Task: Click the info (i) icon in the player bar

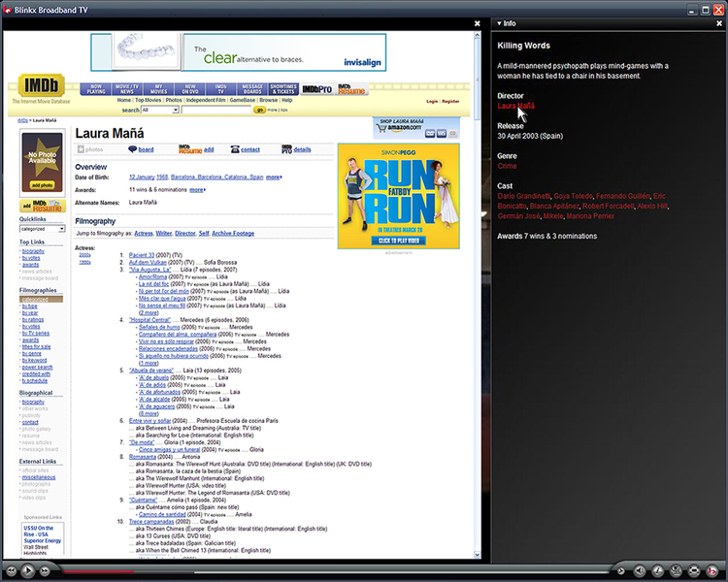Action: click(658, 570)
